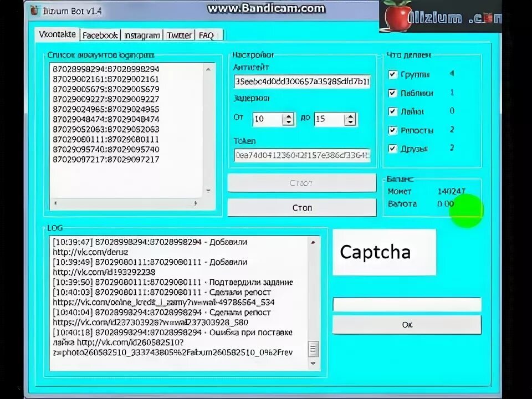The image size is (532, 399).
Task: Click the Валюта balance value 0.00
Action: pyautogui.click(x=445, y=203)
